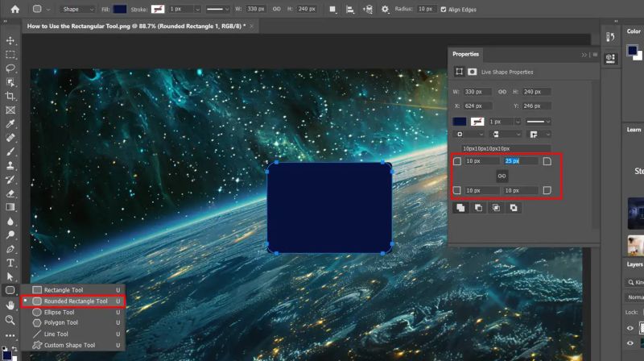
Task: Open stroke type dropdown in Properties
Action: [x=538, y=122]
